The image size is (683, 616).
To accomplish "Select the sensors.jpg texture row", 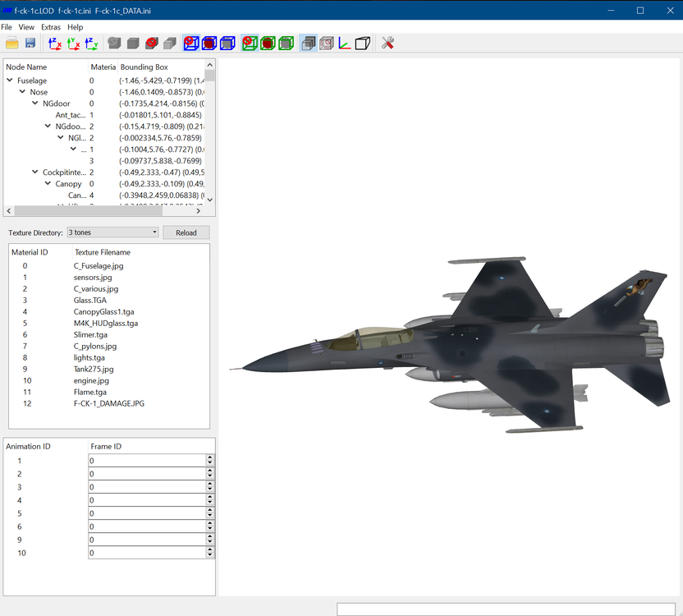I will [109, 278].
